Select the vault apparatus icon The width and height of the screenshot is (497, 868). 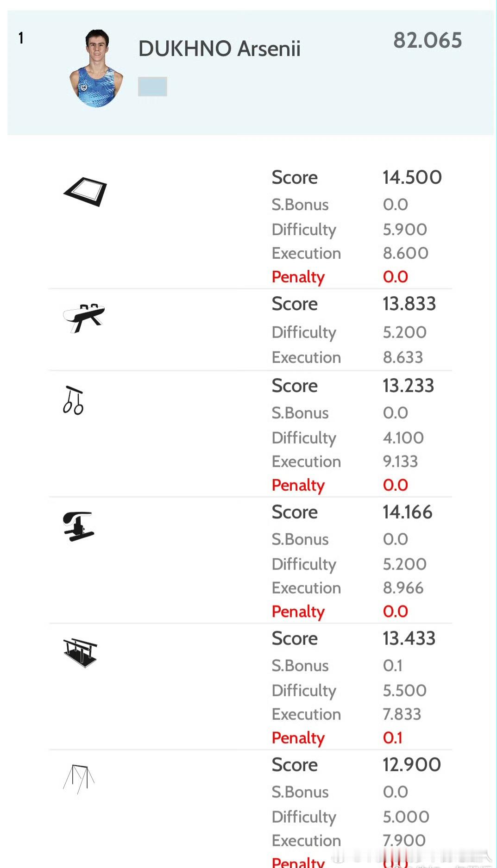tap(79, 526)
